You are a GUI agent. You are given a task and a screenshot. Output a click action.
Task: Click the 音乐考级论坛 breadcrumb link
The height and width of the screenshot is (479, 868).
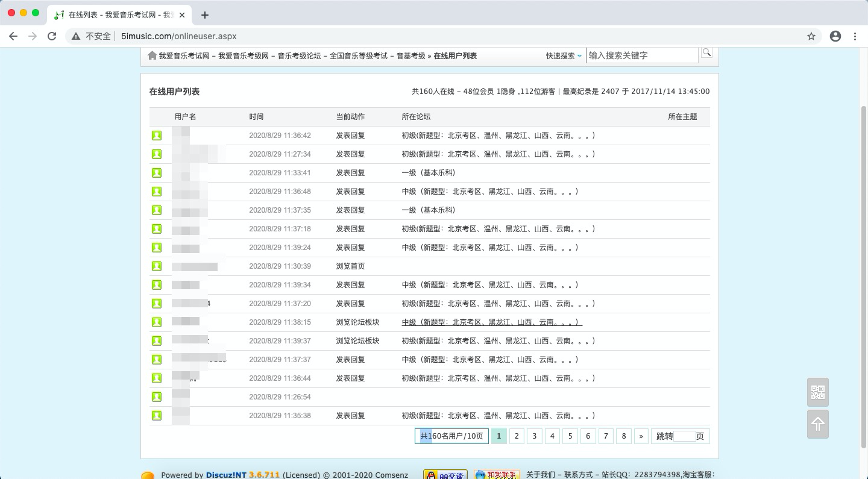pyautogui.click(x=299, y=56)
